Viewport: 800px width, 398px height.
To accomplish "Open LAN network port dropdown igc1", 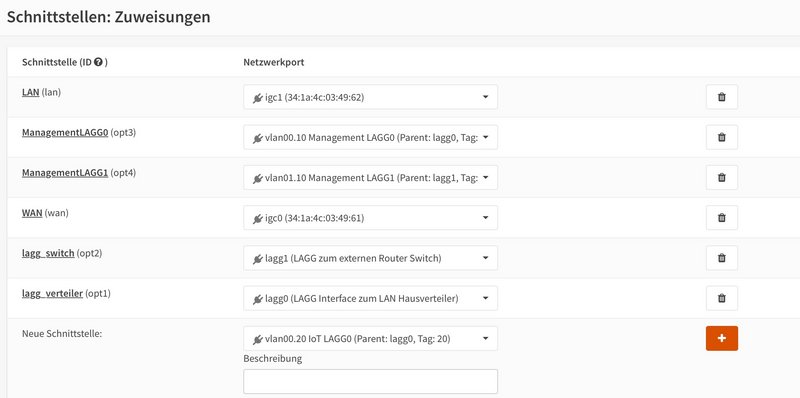I will point(370,97).
